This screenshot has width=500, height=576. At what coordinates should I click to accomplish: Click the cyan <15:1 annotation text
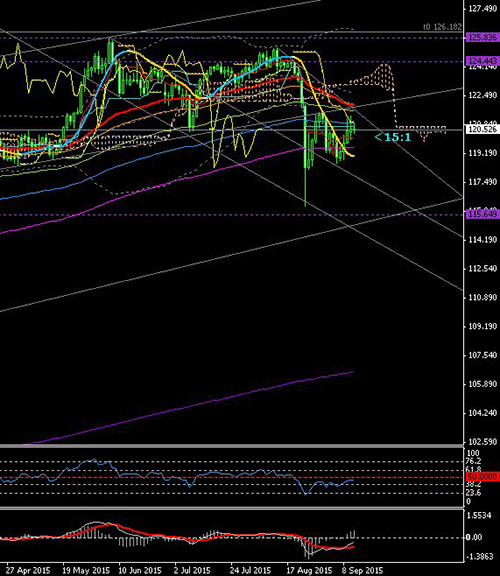[392, 138]
